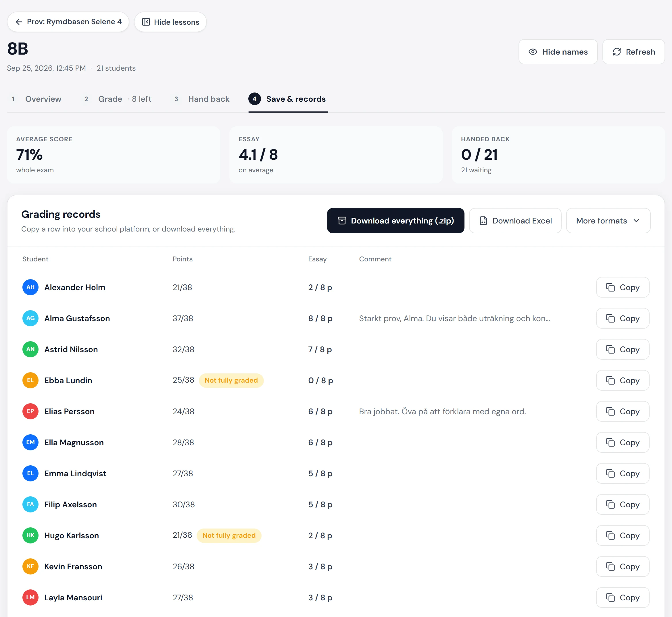
Task: Open Alma Gustafsson's comment text
Action: coord(454,318)
